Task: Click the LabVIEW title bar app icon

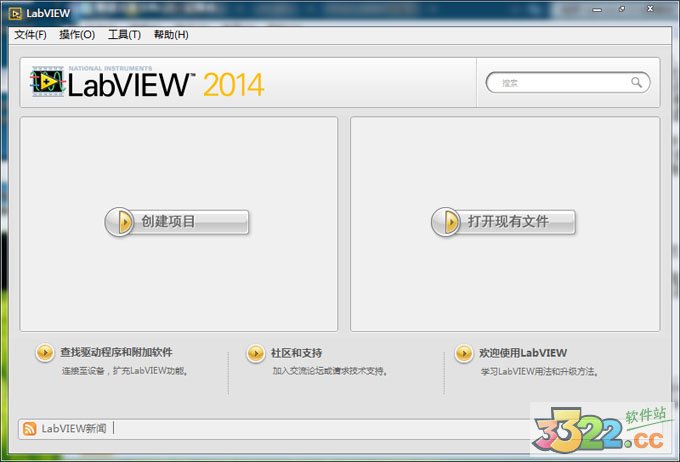Action: click(x=15, y=13)
